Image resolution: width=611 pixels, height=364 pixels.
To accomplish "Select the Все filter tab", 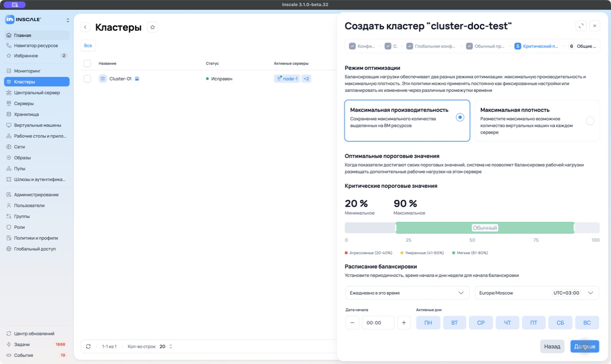I will pyautogui.click(x=88, y=45).
